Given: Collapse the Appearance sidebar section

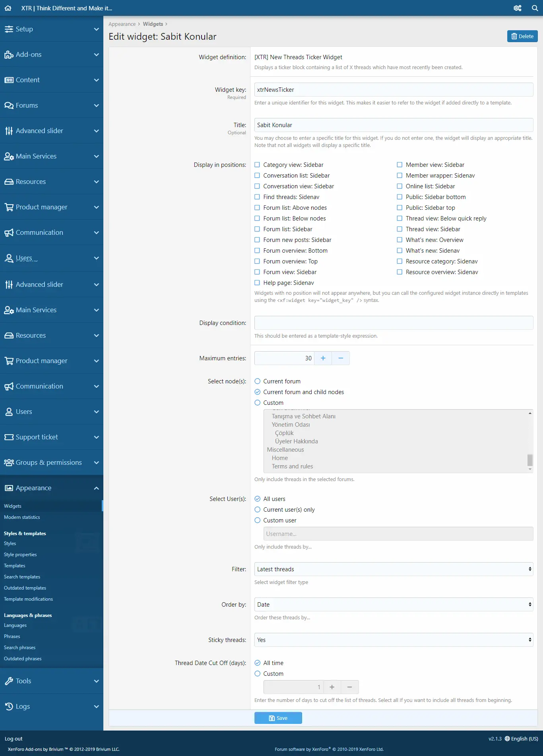Looking at the screenshot, I should (96, 488).
